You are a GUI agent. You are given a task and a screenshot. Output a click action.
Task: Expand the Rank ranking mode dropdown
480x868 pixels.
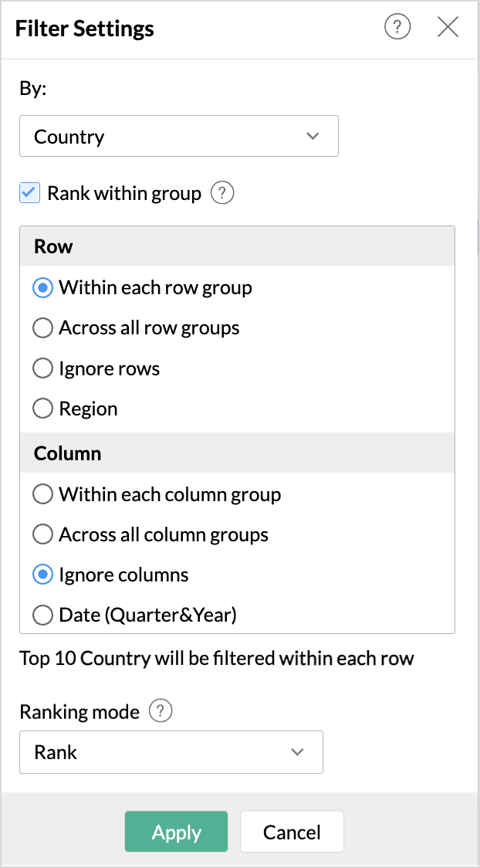tap(171, 751)
